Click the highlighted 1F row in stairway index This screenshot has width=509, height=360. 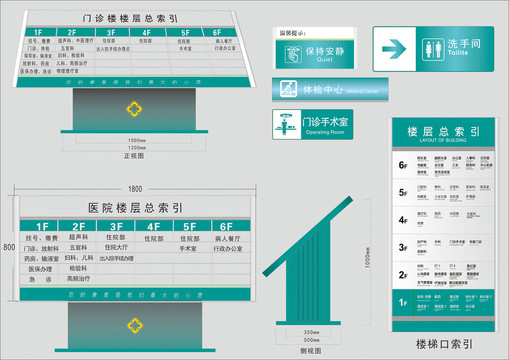coord(443,303)
